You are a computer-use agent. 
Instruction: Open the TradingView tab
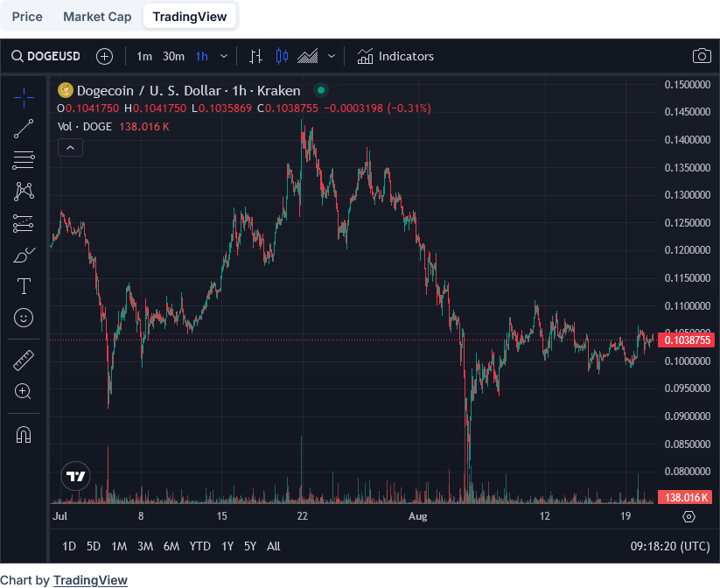point(190,17)
